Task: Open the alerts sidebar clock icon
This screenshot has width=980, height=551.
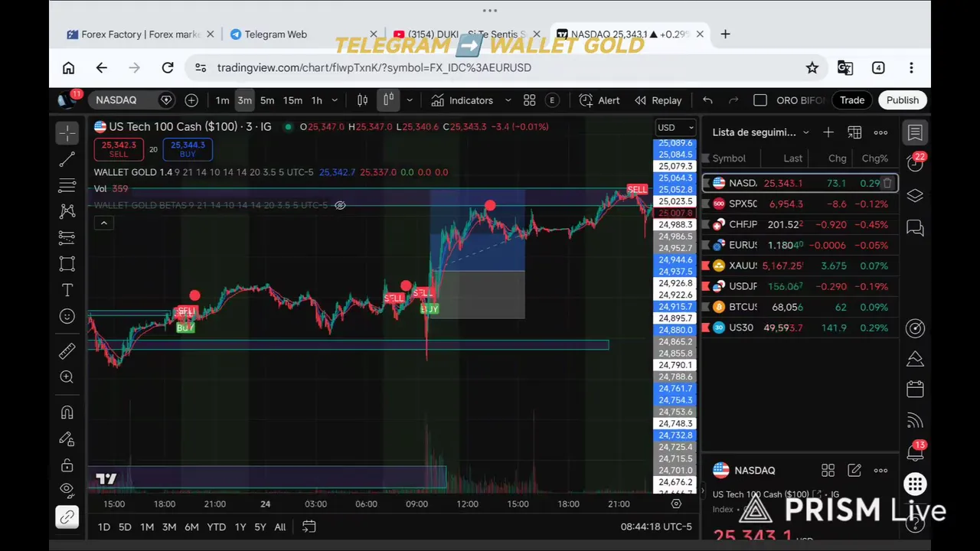Action: click(x=915, y=163)
